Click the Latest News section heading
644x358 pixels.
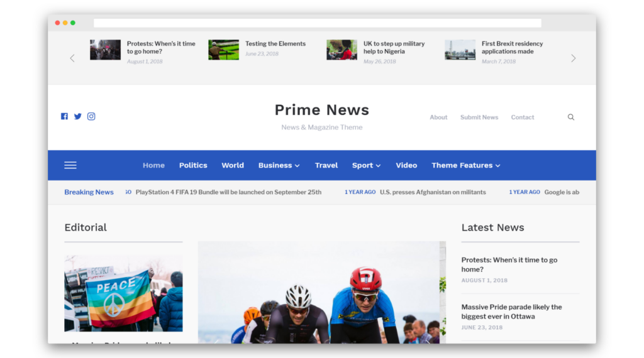[492, 227]
